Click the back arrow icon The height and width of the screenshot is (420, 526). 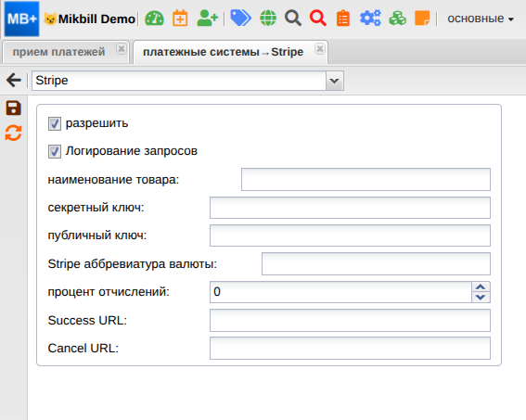14,80
